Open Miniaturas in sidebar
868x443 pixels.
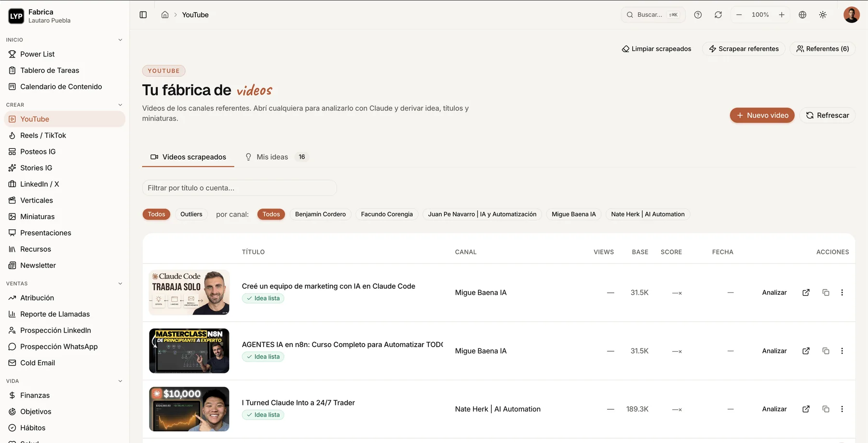click(x=65, y=217)
